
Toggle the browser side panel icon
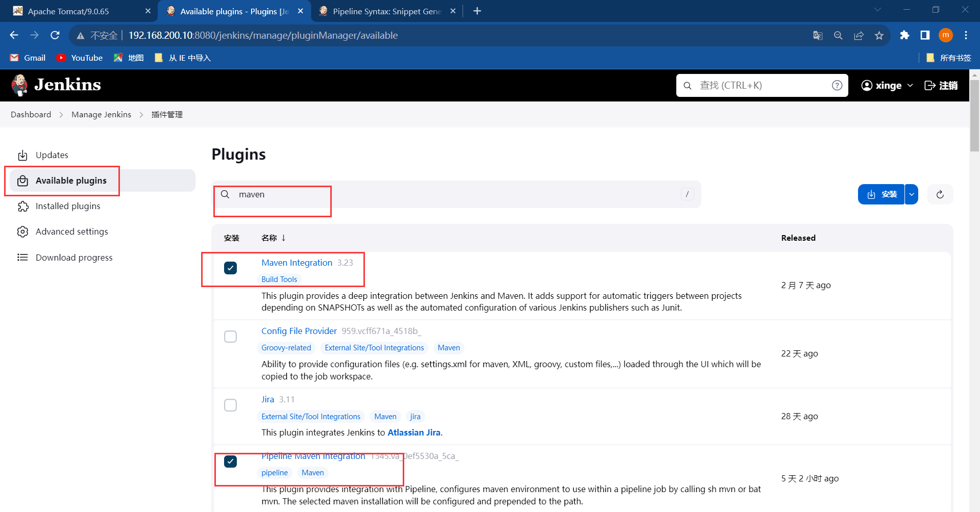[925, 35]
